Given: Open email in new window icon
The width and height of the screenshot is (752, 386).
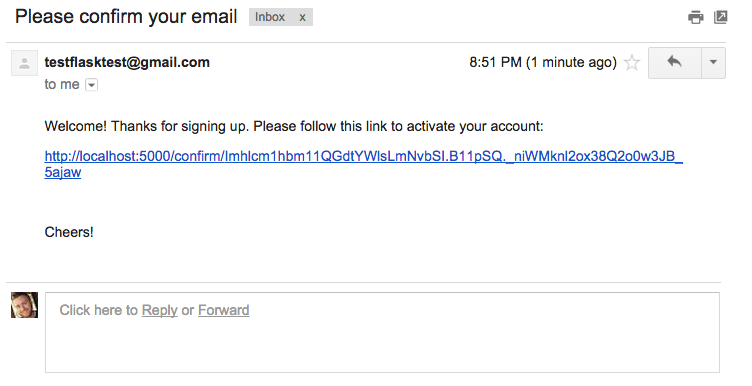Looking at the screenshot, I should click(720, 17).
